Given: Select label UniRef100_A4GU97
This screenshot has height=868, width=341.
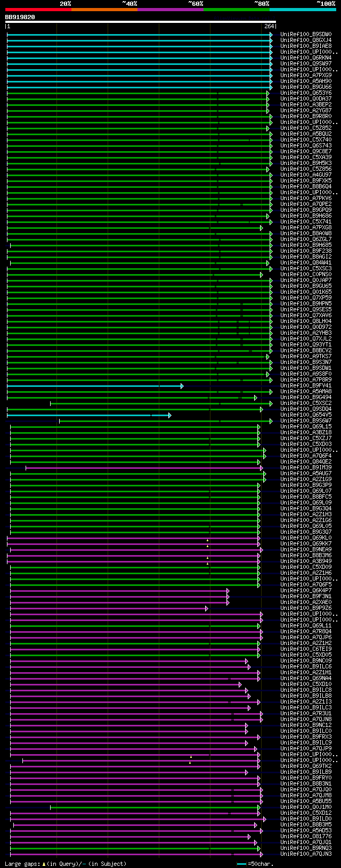Looking at the screenshot, I should (x=306, y=175).
